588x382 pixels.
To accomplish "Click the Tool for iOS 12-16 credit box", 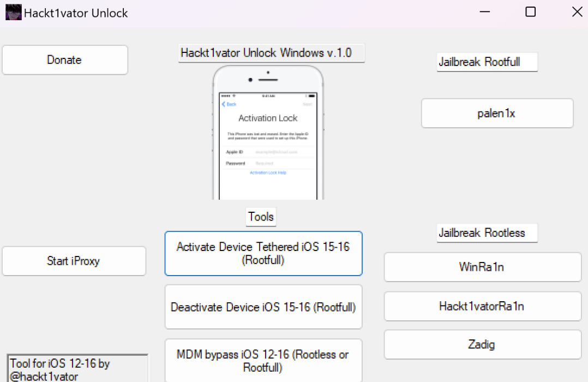I will click(x=77, y=368).
